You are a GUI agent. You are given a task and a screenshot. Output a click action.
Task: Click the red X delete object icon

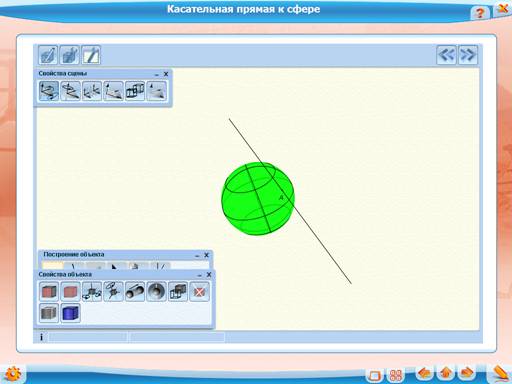tap(199, 292)
